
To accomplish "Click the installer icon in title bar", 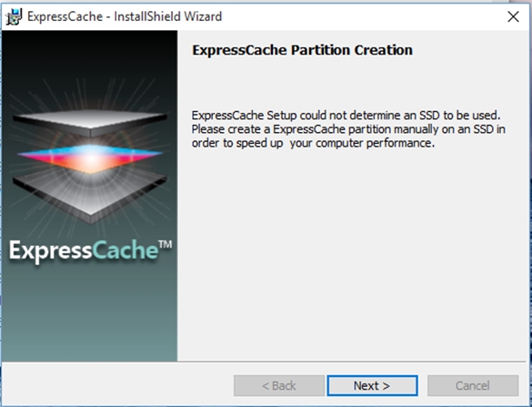I will point(14,16).
